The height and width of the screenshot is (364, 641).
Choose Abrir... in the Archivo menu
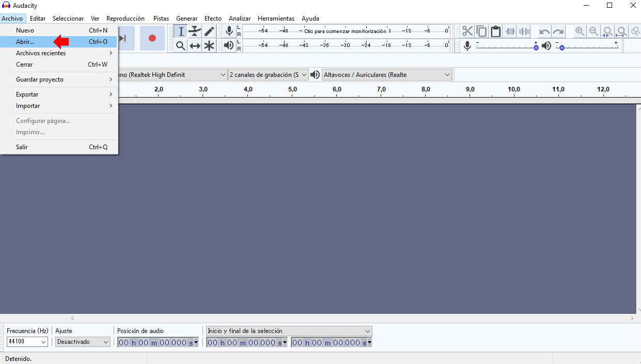(x=25, y=42)
